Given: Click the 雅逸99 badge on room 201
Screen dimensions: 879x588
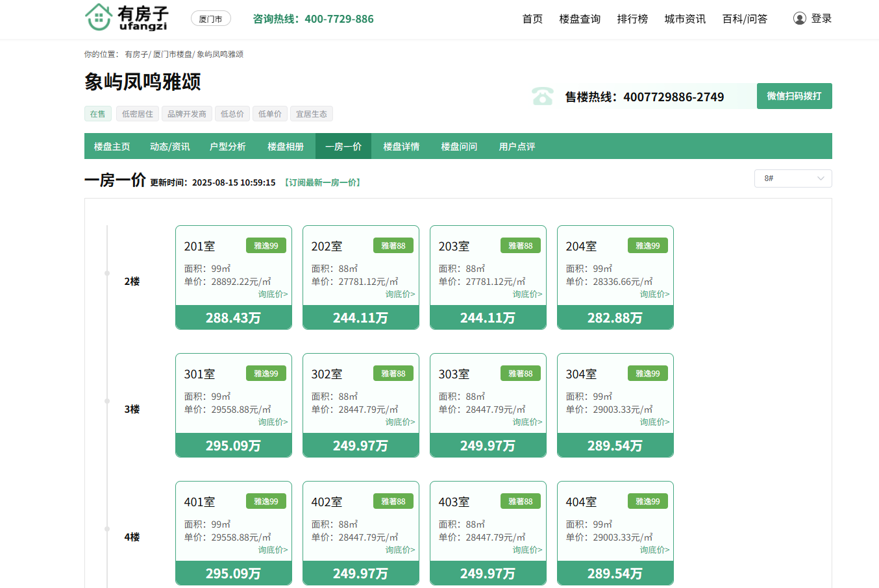Looking at the screenshot, I should point(266,246).
